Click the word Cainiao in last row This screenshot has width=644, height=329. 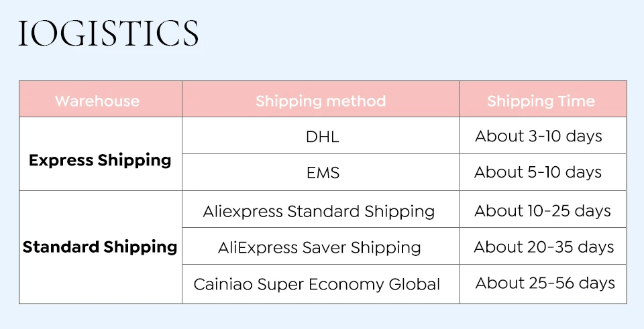click(221, 284)
